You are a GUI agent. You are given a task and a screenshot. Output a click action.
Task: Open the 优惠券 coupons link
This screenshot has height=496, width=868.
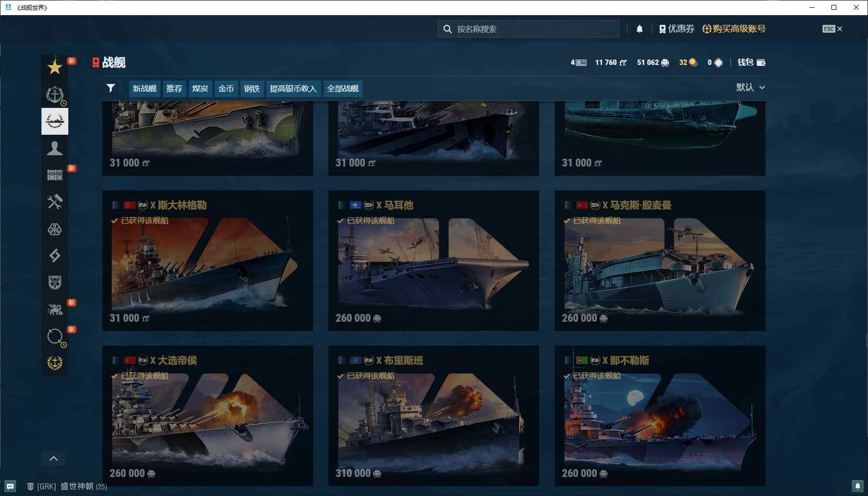[x=676, y=29]
